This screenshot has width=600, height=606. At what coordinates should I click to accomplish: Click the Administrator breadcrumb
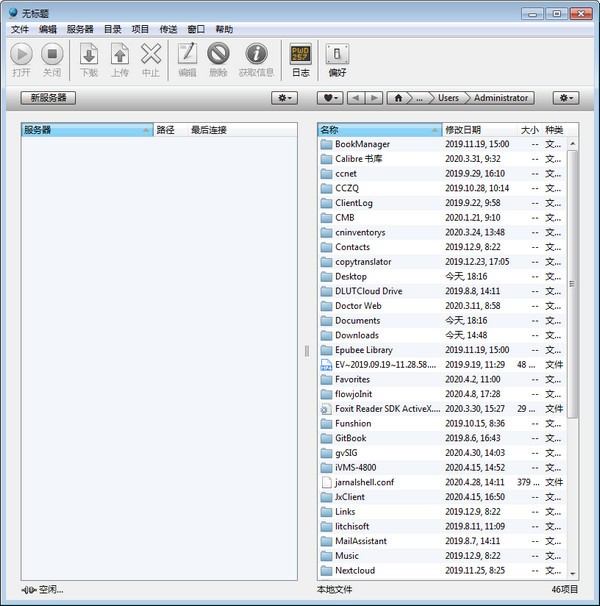[501, 98]
